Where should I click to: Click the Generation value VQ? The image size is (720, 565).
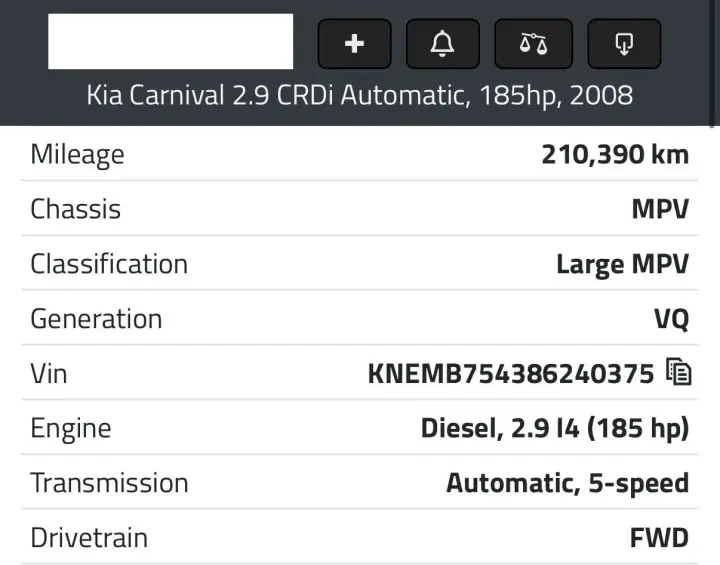point(671,319)
